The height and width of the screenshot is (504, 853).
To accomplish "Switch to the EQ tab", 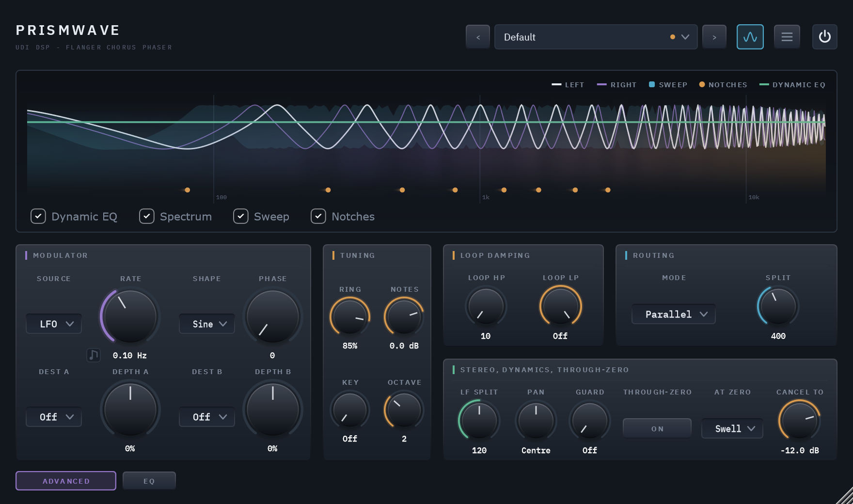I will coord(149,481).
